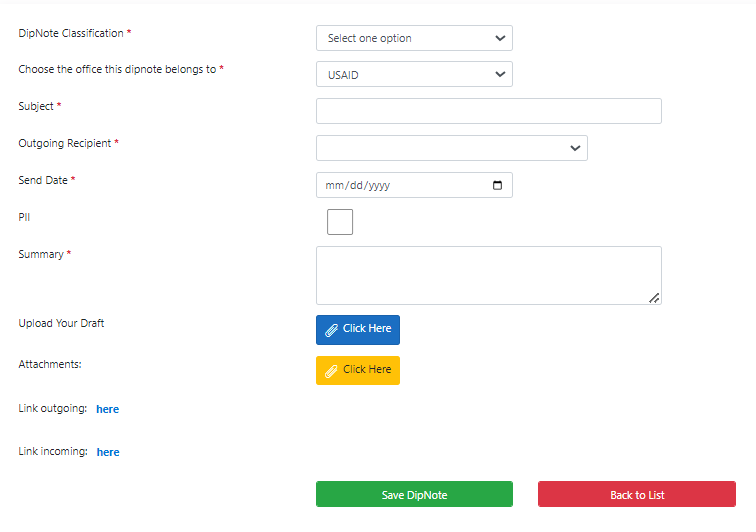
Task: Follow the Link outgoing here link
Action: 108,409
